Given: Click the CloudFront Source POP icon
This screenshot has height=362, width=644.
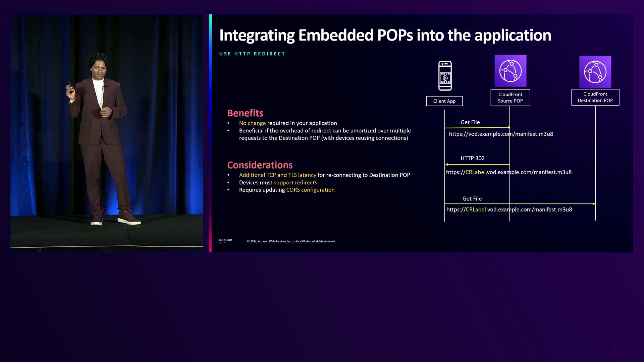Looking at the screenshot, I should coord(510,71).
